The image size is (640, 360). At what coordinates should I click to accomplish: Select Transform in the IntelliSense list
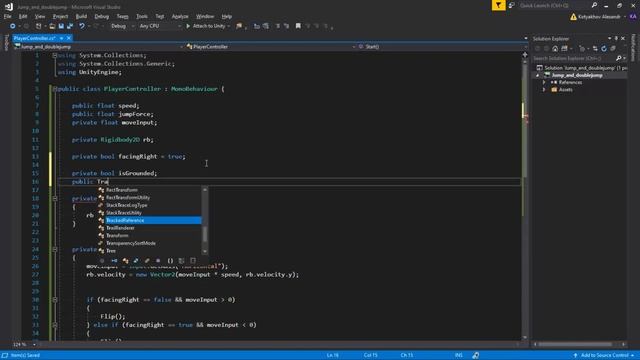117,236
